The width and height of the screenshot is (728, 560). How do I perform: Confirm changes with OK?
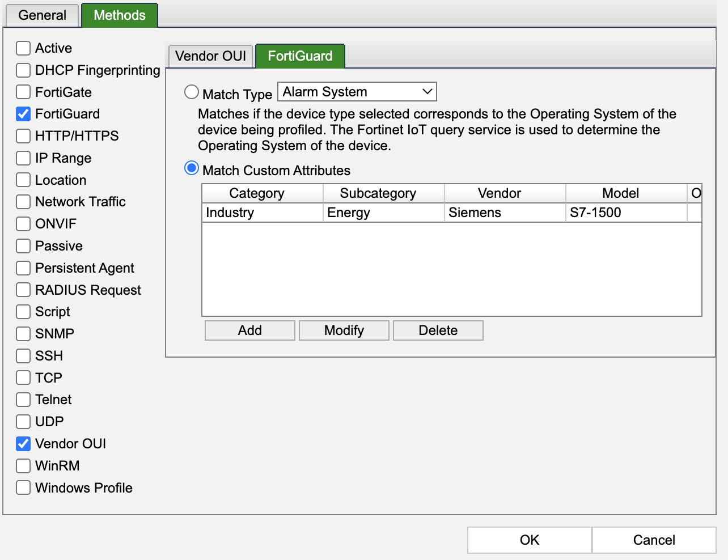click(528, 540)
